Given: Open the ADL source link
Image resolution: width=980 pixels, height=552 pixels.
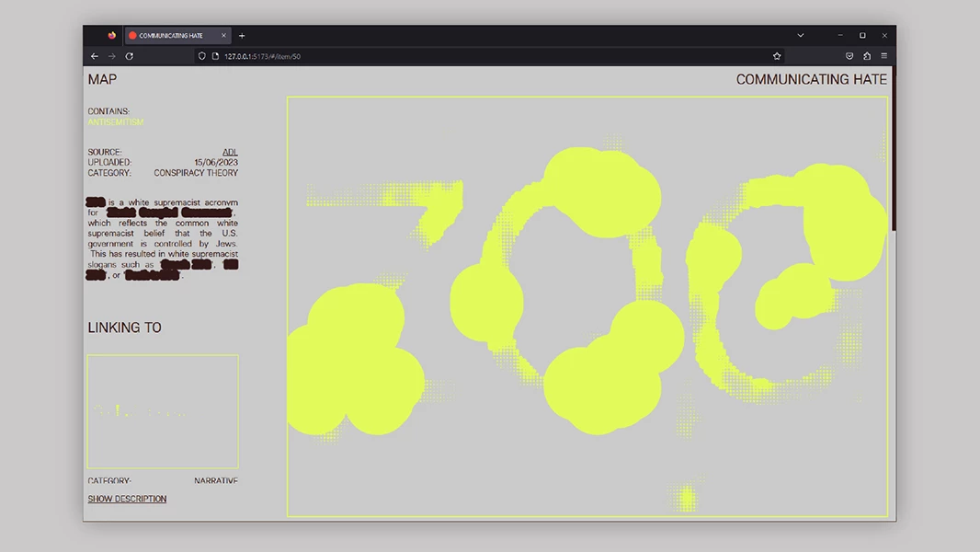Looking at the screenshot, I should point(230,152).
